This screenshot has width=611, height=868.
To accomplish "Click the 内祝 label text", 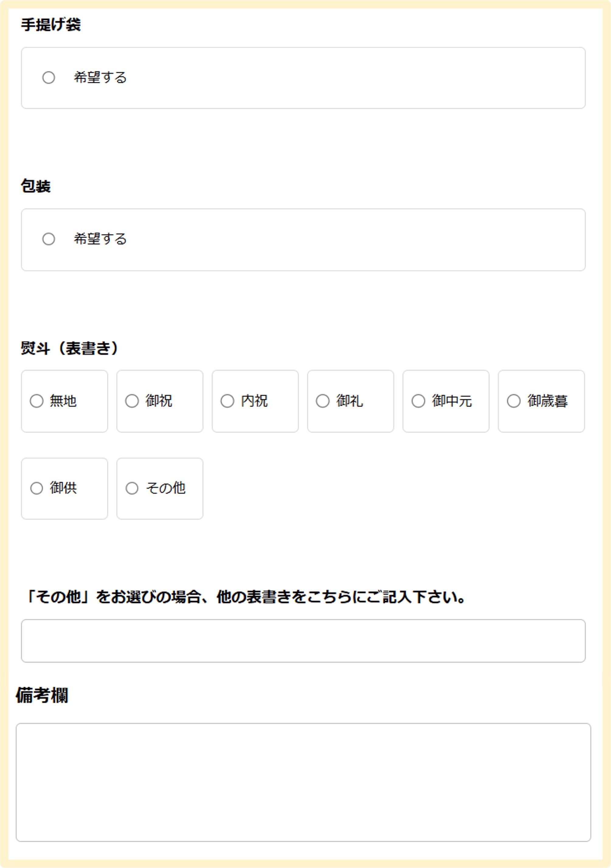I will click(x=254, y=401).
